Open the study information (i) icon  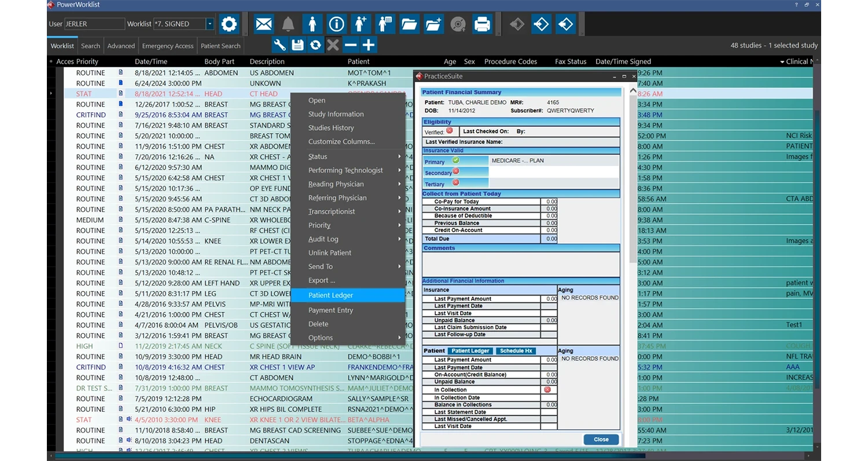[336, 24]
